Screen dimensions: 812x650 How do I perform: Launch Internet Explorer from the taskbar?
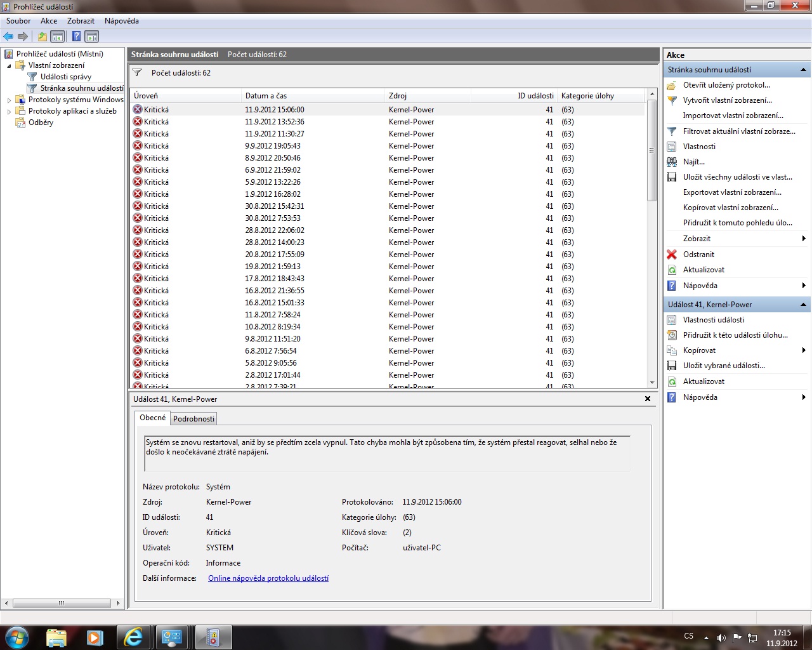(x=133, y=637)
